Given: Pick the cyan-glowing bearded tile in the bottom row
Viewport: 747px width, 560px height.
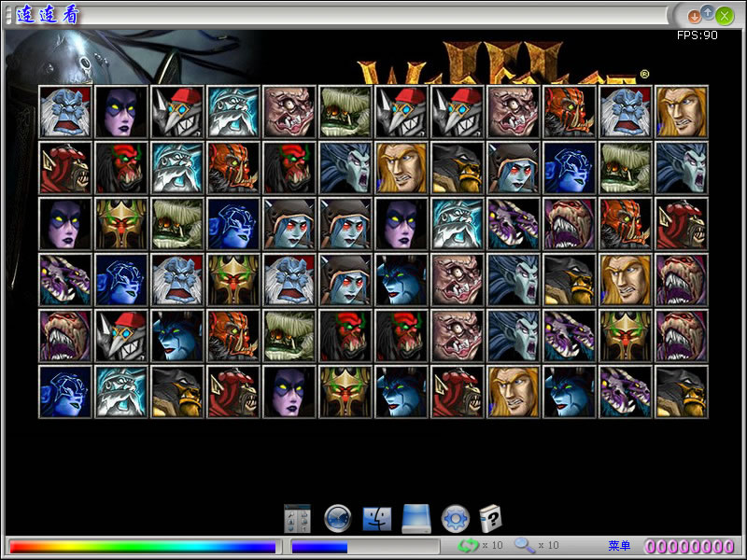Looking at the screenshot, I should click(x=121, y=392).
